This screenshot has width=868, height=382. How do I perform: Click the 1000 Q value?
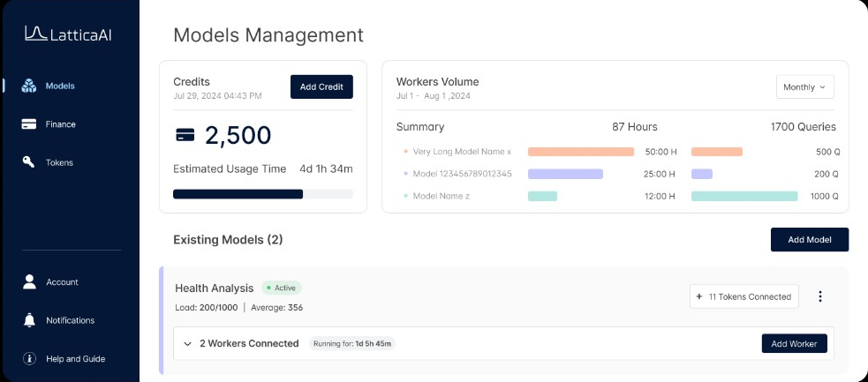pos(824,196)
